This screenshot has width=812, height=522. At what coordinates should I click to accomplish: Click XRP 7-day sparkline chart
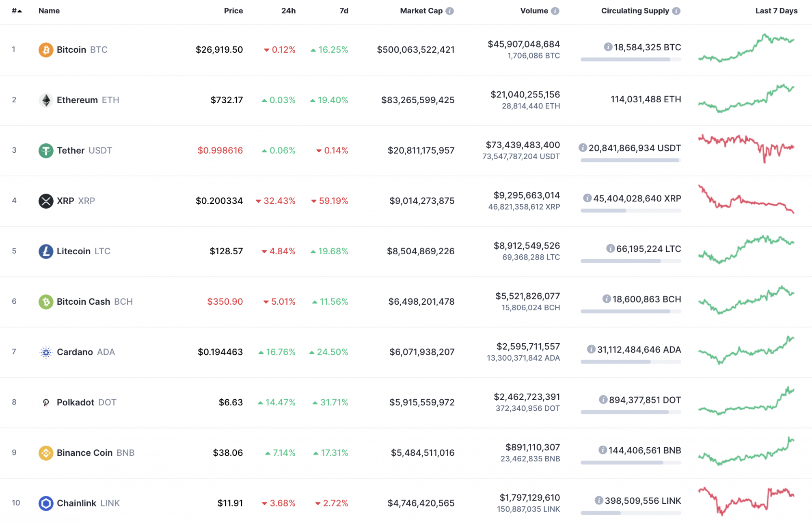[x=746, y=199]
